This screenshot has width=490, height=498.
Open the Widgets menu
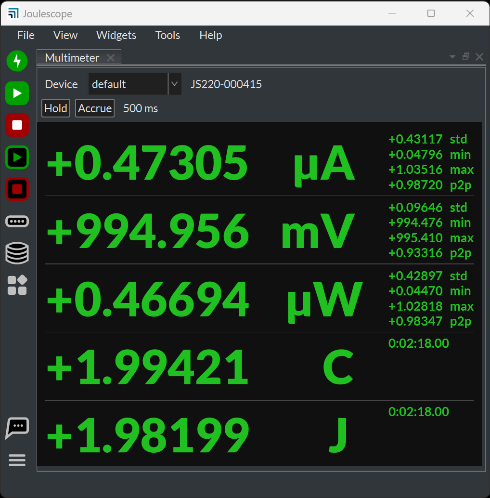pyautogui.click(x=116, y=35)
